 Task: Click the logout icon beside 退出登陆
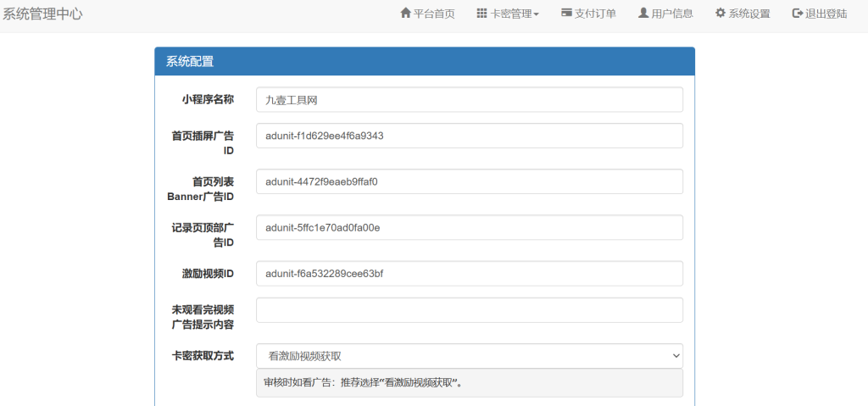pyautogui.click(x=797, y=14)
